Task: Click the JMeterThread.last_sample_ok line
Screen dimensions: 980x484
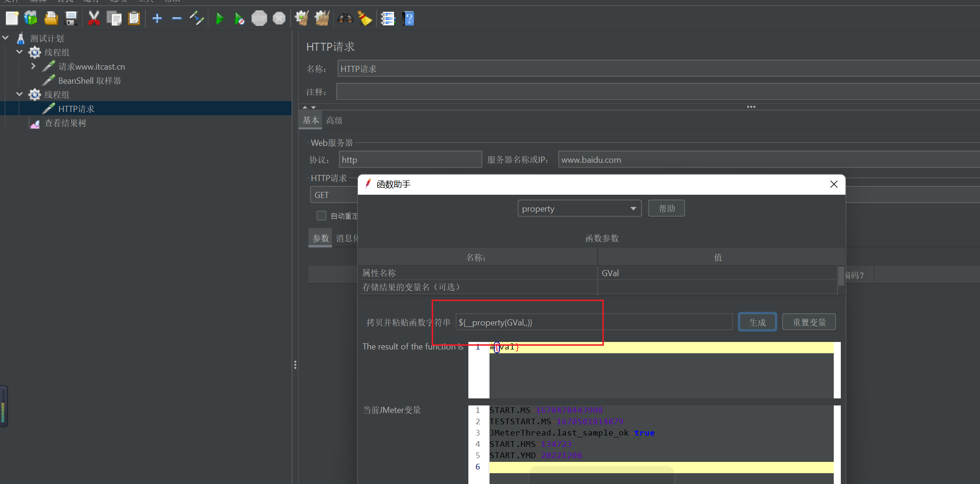Action: click(x=572, y=433)
